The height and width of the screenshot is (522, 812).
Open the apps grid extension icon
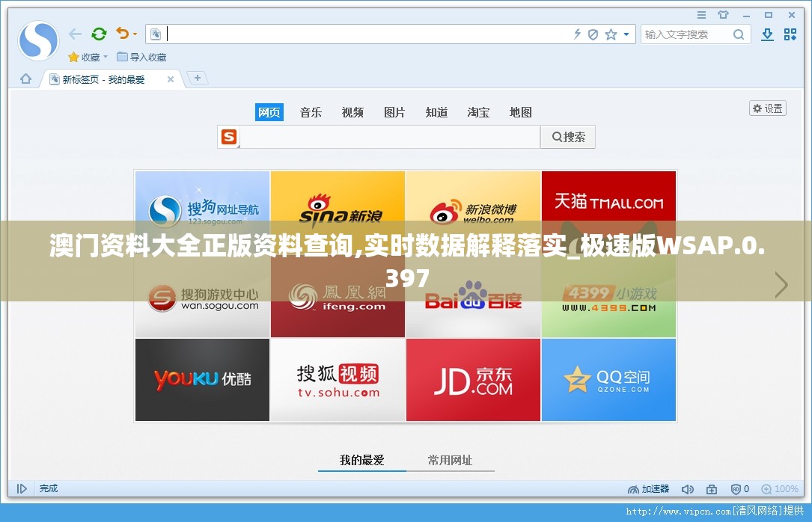click(x=790, y=34)
